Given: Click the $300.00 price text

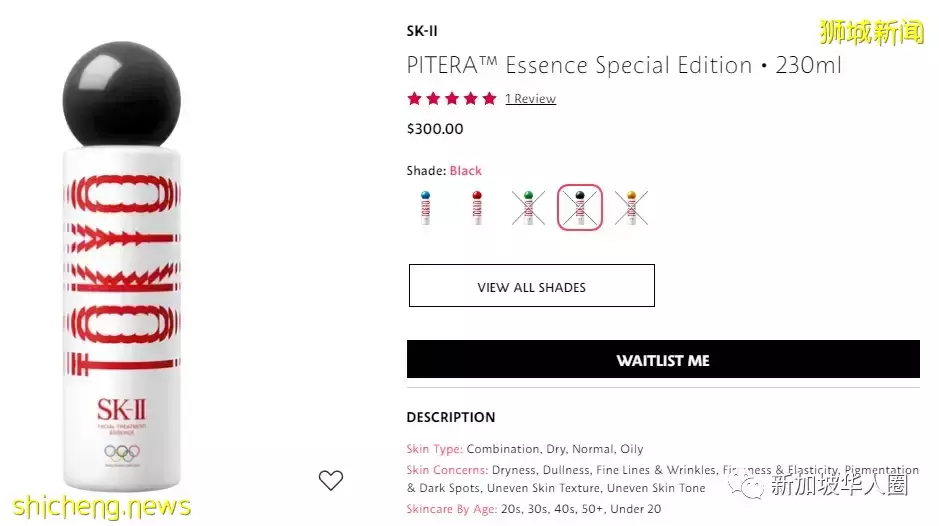Looking at the screenshot, I should click(x=435, y=129).
